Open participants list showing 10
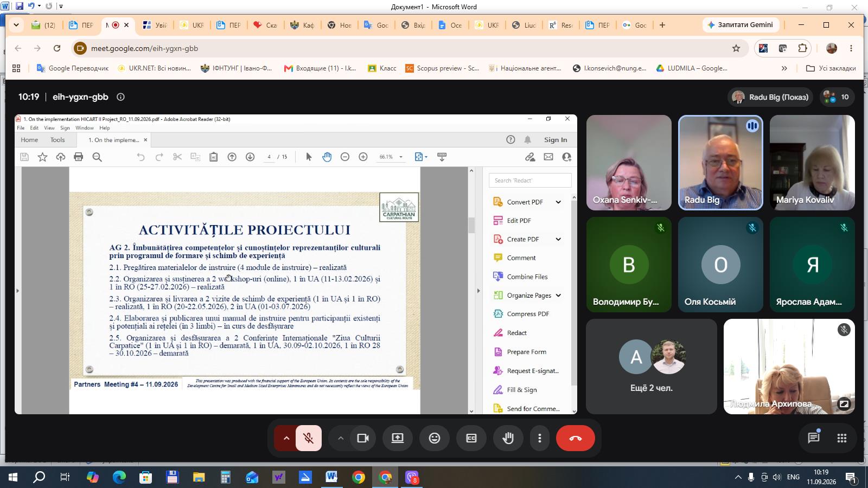868x488 pixels. [837, 97]
